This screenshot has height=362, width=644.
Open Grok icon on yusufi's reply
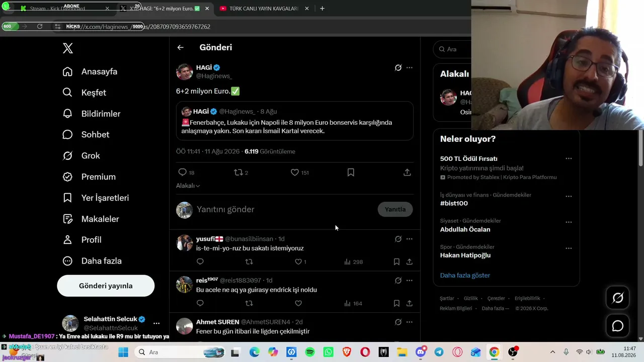(398, 239)
